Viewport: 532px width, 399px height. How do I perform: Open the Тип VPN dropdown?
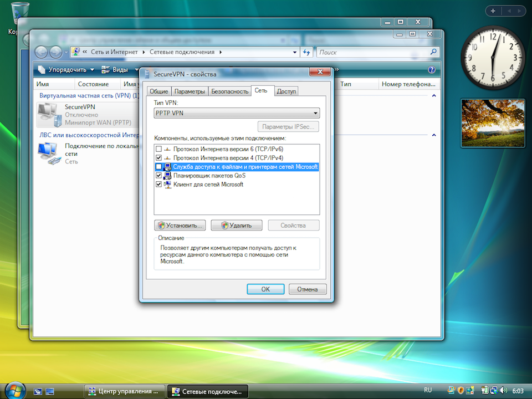click(237, 113)
